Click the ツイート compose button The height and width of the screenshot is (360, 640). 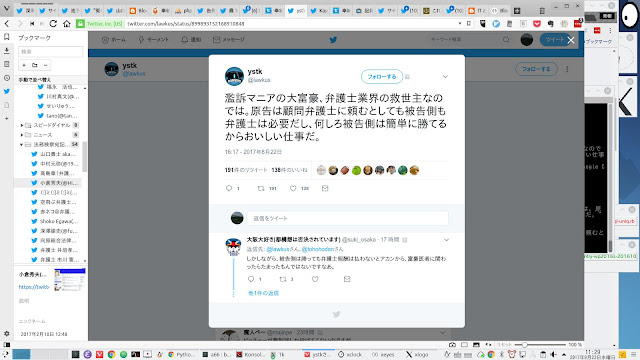click(x=555, y=40)
